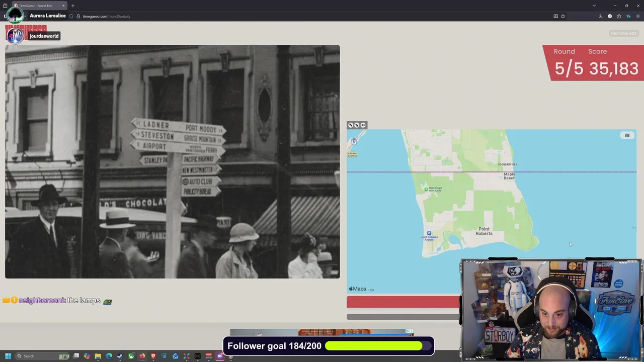Image resolution: width=644 pixels, height=362 pixels.
Task: Click the Boundary Bay label on map
Action: click(x=507, y=164)
